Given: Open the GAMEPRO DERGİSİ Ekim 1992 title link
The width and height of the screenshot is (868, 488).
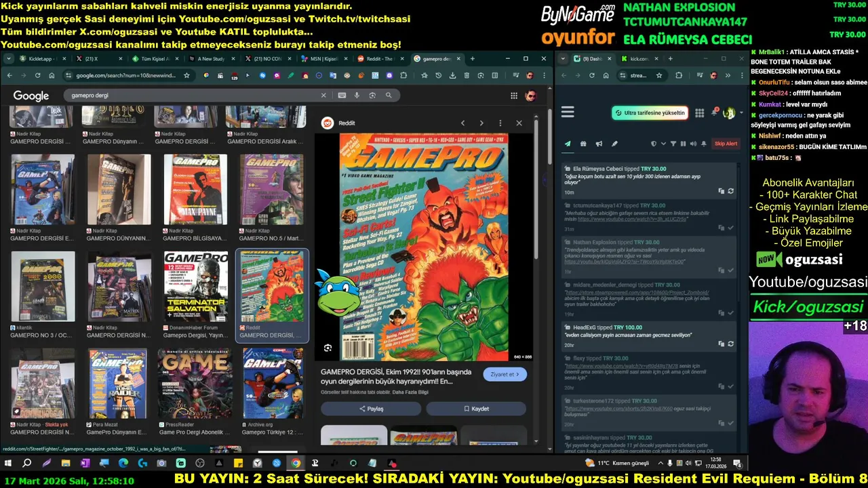Looking at the screenshot, I should pyautogui.click(x=396, y=376).
